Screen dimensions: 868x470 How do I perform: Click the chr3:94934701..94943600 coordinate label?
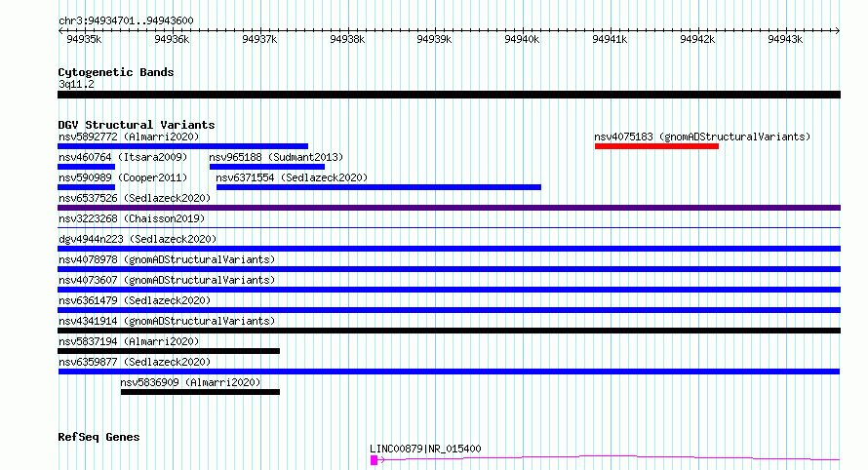[x=126, y=21]
